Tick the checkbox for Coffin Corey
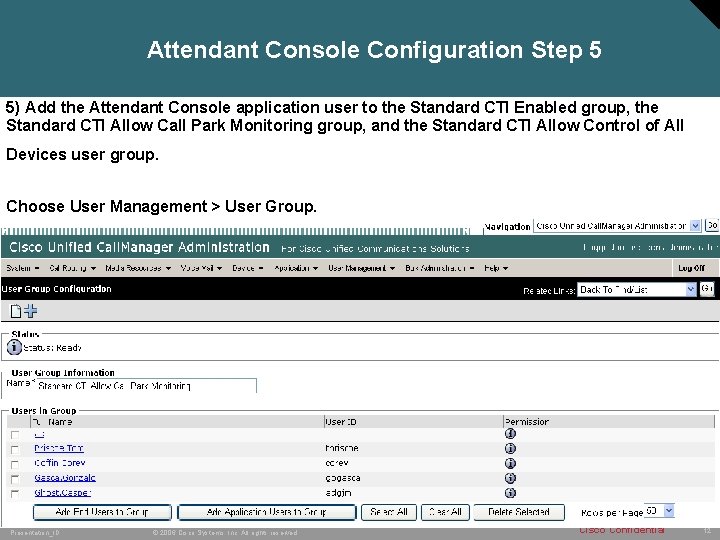Image resolution: width=720 pixels, height=540 pixels. (x=15, y=464)
